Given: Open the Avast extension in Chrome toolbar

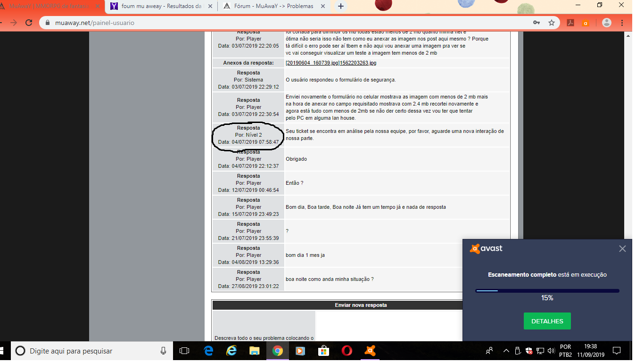Looking at the screenshot, I should click(586, 23).
